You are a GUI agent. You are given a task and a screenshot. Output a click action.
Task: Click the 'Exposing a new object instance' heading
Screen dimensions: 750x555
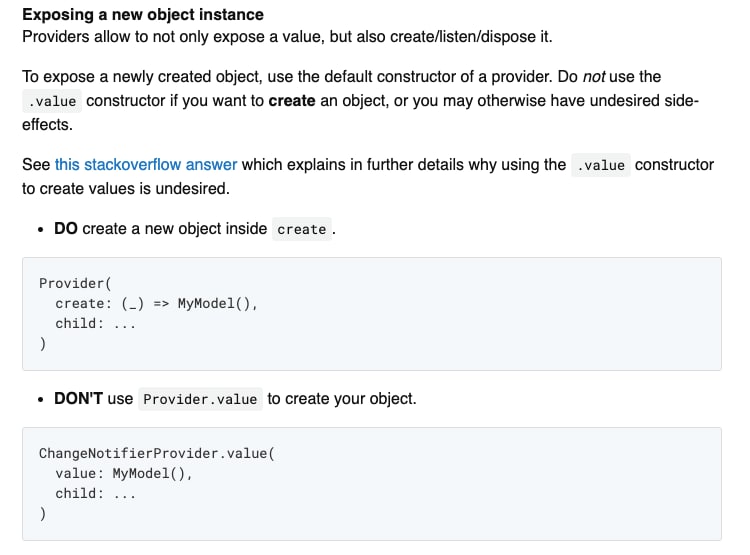pos(143,14)
